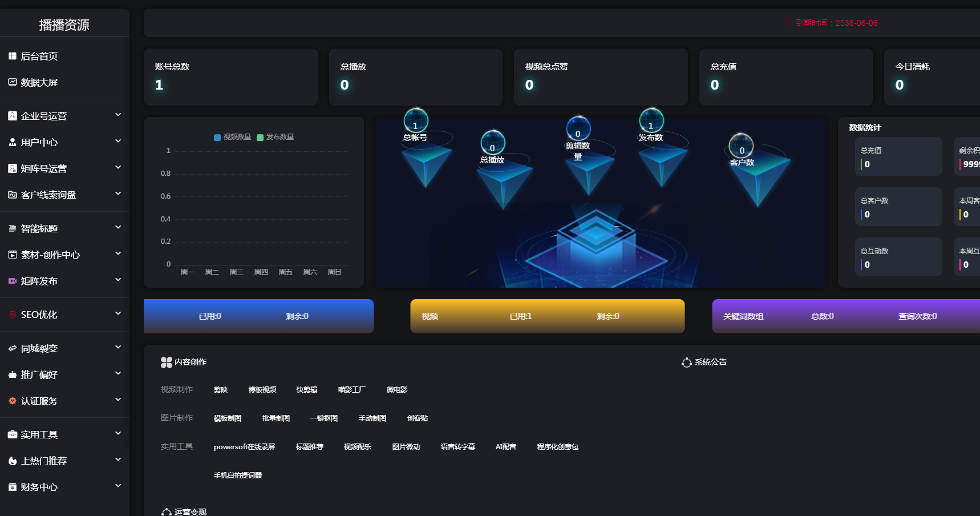Click the 上热门推荐 flame icon
The image size is (980, 516).
13,461
